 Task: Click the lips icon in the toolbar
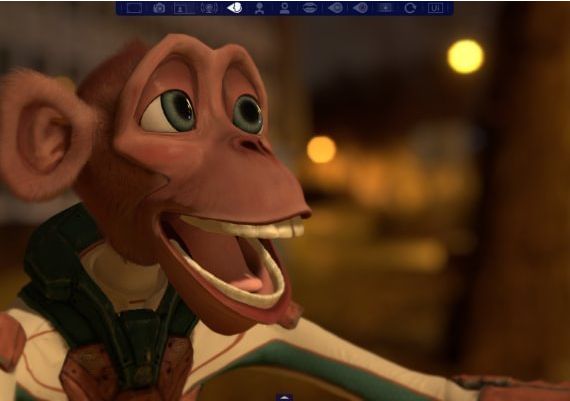[310, 8]
